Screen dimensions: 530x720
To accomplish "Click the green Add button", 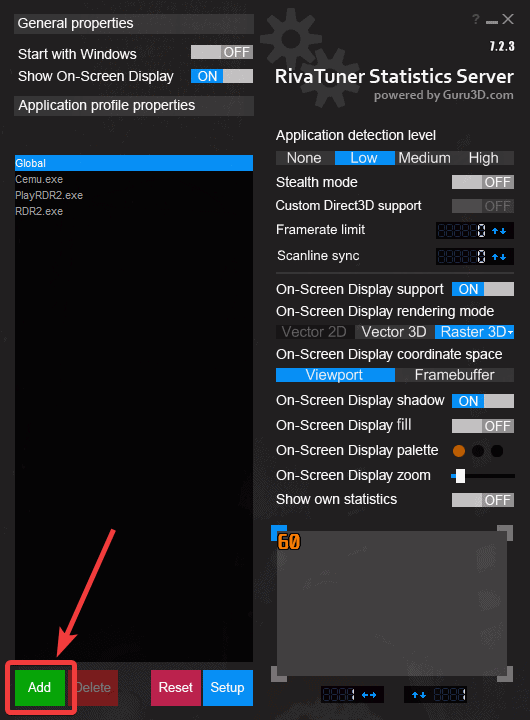I will click(40, 687).
